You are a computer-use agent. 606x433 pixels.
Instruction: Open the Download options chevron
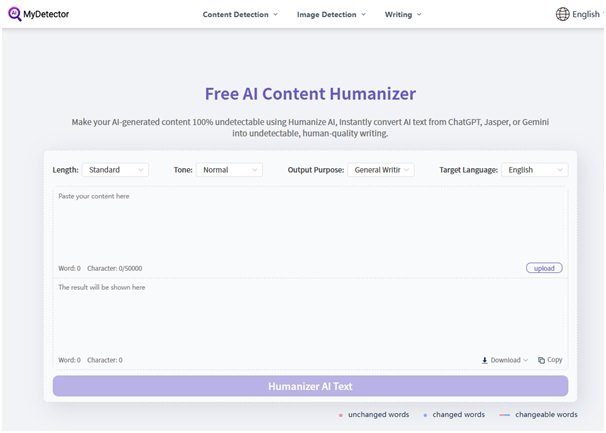[525, 360]
